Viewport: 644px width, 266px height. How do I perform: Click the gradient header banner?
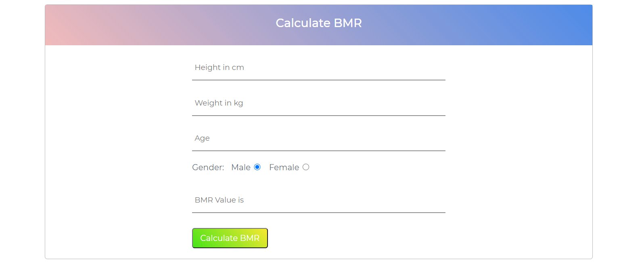point(319,25)
